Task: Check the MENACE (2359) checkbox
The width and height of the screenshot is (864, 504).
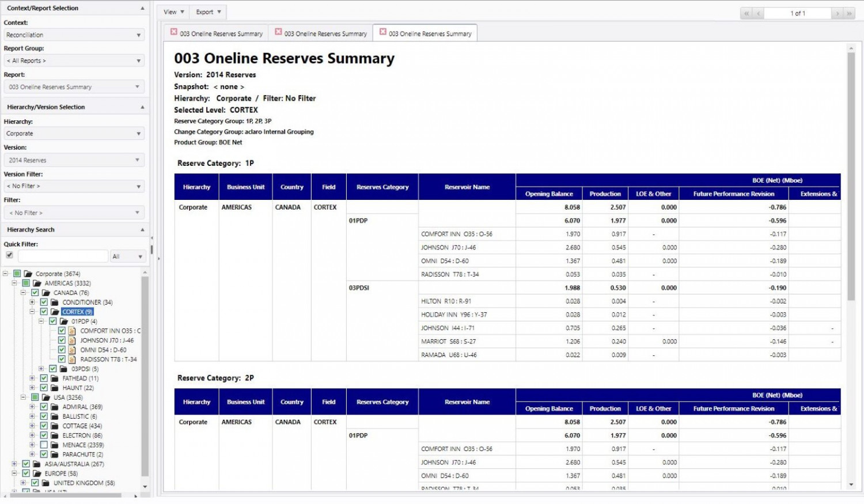Action: pyautogui.click(x=44, y=445)
